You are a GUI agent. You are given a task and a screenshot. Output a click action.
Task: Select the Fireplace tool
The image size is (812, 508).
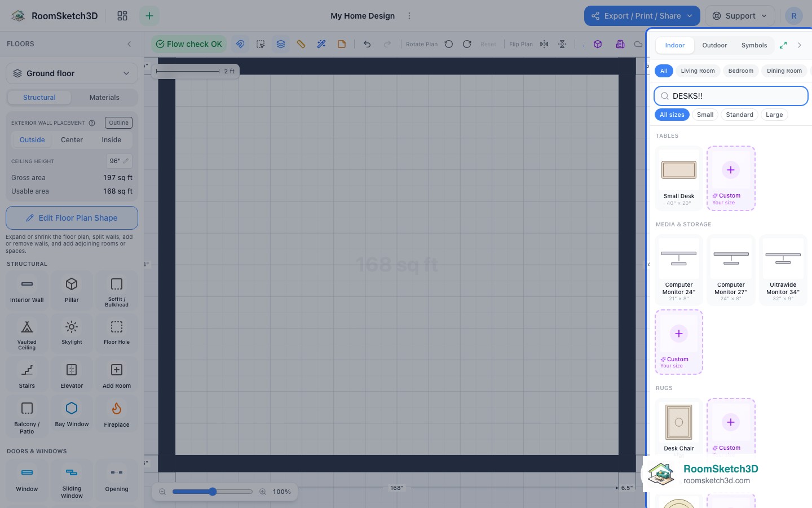point(117,417)
